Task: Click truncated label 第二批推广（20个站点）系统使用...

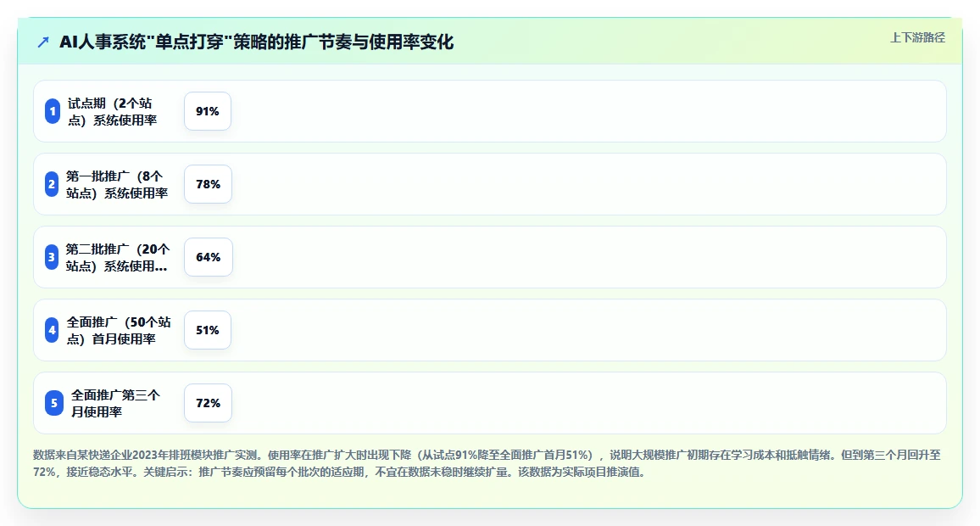Action: coord(118,257)
